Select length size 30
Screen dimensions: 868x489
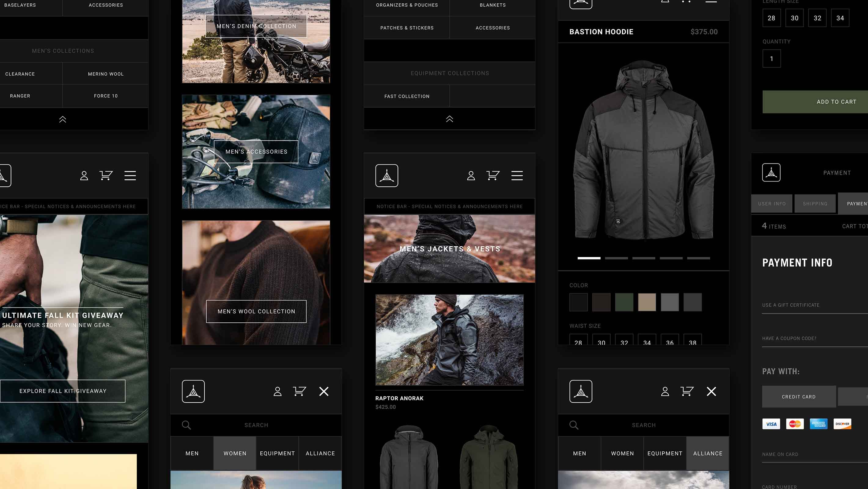[x=794, y=18]
